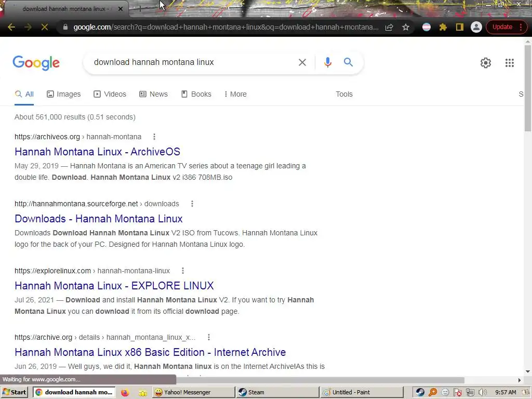
Task: Click the vertical scrollbar thumb
Action: (528, 88)
